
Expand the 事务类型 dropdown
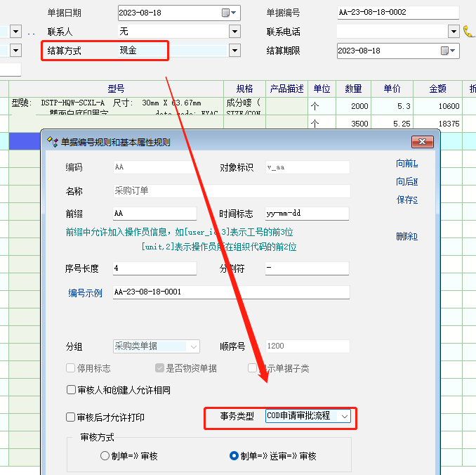pyautogui.click(x=344, y=417)
